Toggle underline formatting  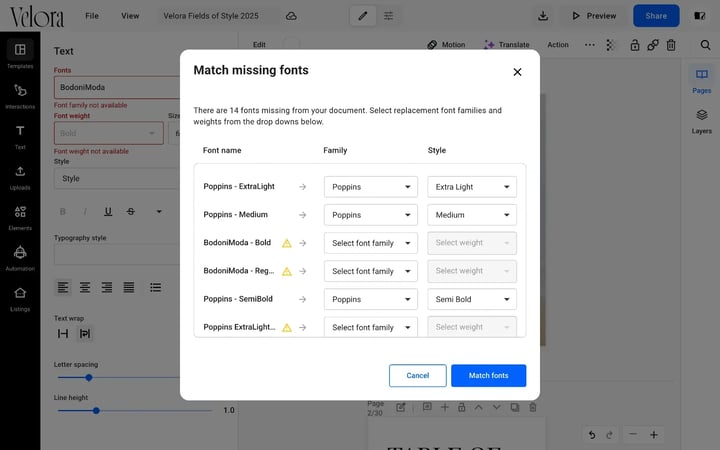click(x=108, y=212)
